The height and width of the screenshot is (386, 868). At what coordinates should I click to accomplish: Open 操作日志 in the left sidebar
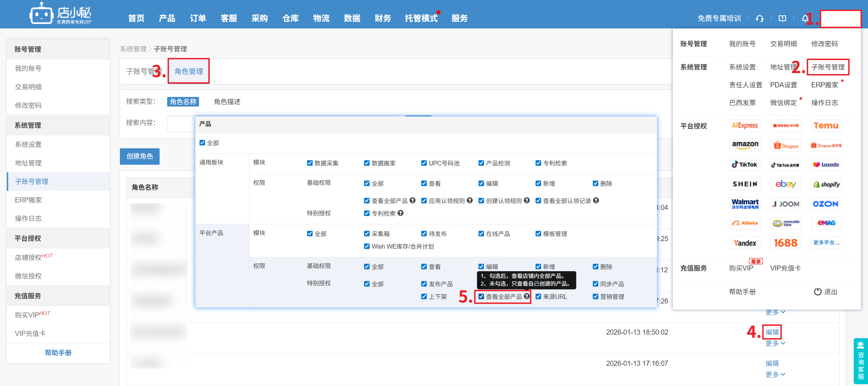[x=28, y=219]
